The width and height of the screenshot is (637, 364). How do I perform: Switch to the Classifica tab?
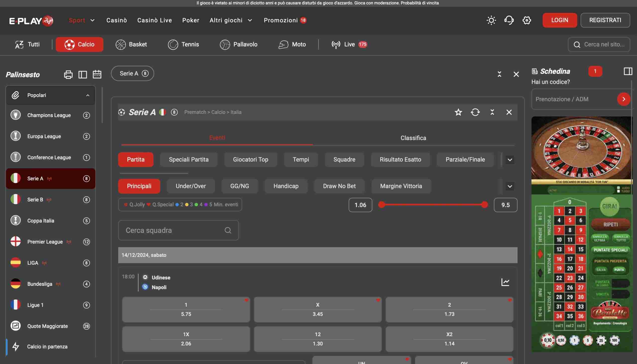click(x=413, y=138)
